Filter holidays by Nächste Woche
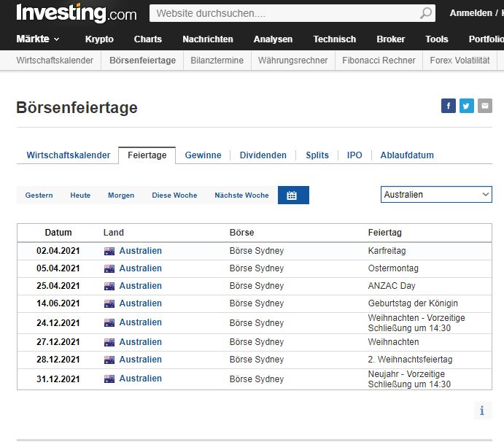This screenshot has width=504, height=442. pos(241,195)
